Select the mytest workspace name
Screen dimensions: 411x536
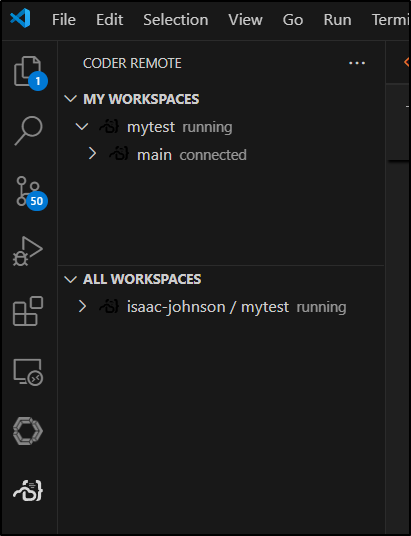pyautogui.click(x=151, y=127)
